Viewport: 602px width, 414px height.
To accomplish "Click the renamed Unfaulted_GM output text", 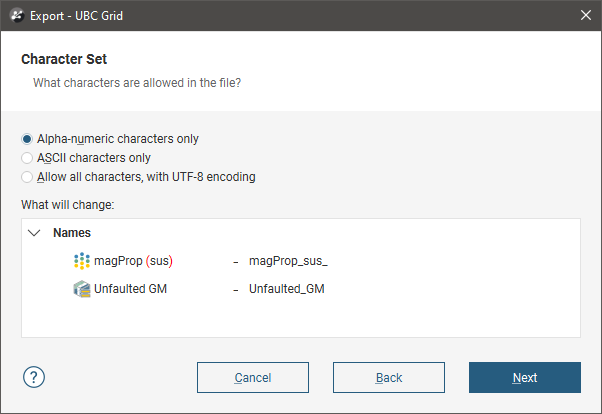I will (287, 289).
